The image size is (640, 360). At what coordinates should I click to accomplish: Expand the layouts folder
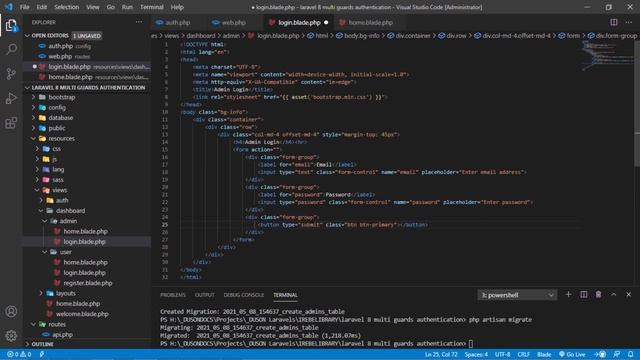point(87,293)
